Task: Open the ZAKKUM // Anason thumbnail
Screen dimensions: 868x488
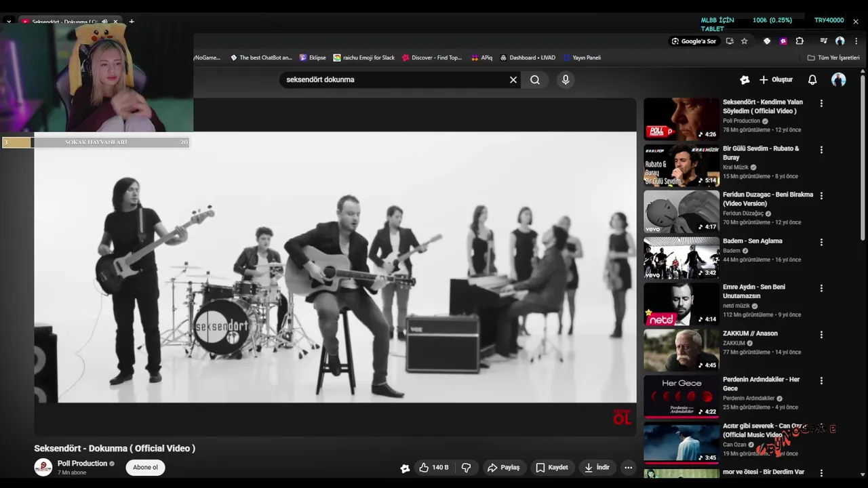Action: tap(682, 350)
